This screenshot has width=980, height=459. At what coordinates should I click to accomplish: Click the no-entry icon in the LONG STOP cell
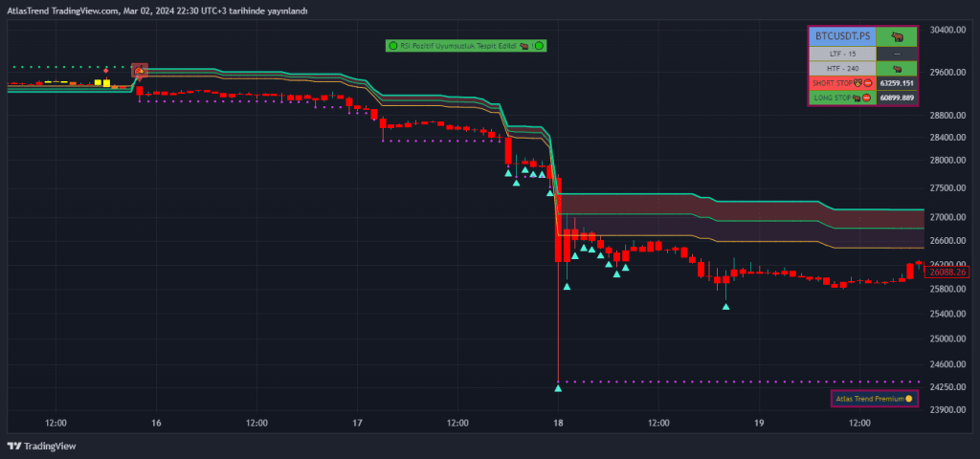[868, 98]
